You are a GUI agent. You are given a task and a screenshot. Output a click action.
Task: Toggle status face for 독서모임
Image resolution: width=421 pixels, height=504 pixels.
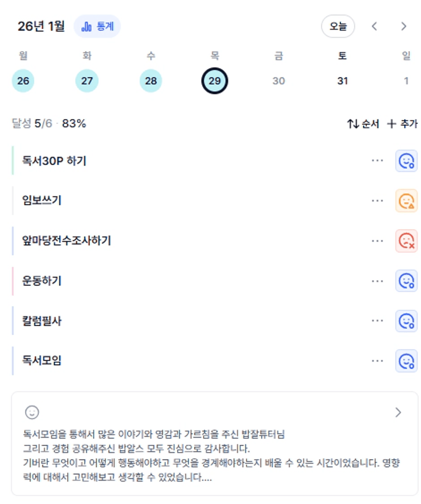click(x=406, y=361)
